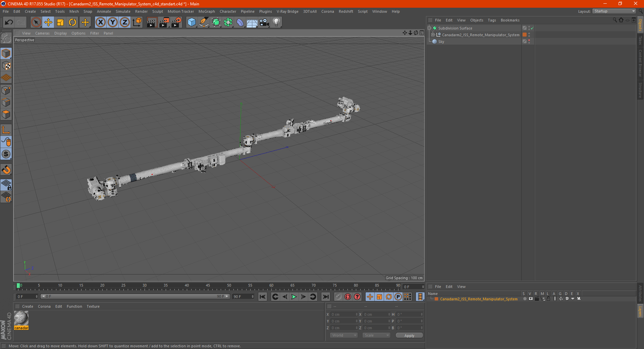The image size is (644, 349).
Task: Play animation forward
Action: 294,297
